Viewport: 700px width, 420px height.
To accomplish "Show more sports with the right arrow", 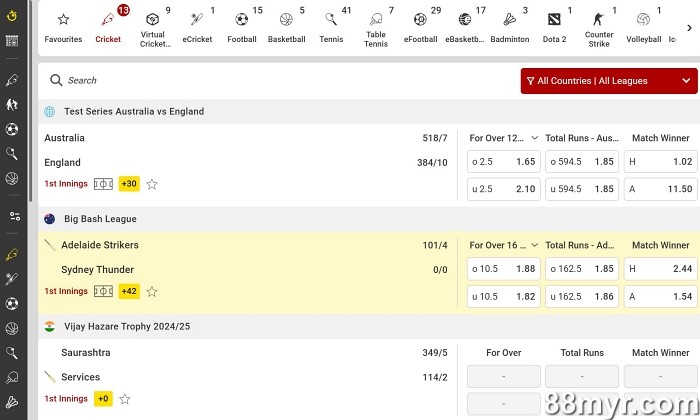I will (x=689, y=28).
